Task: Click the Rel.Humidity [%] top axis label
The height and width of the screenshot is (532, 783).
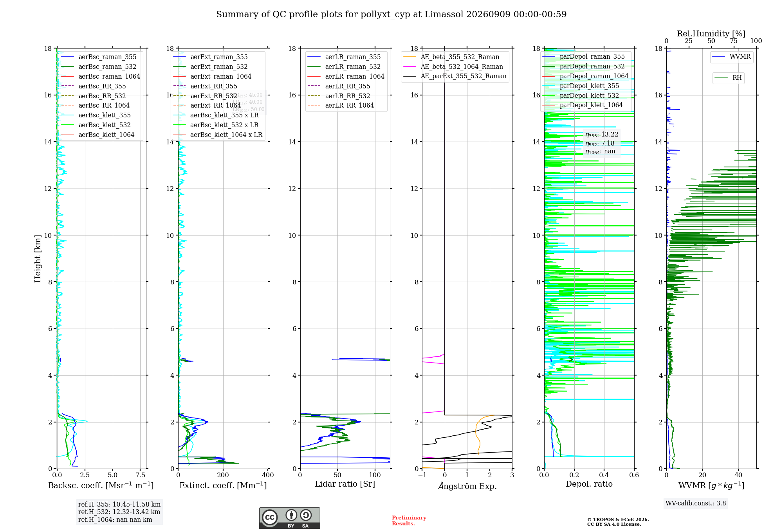Action: pos(711,34)
